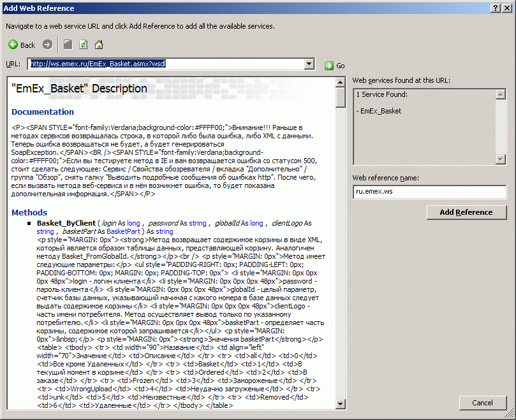
Task: Click the "string" type after password
Action: point(198,223)
